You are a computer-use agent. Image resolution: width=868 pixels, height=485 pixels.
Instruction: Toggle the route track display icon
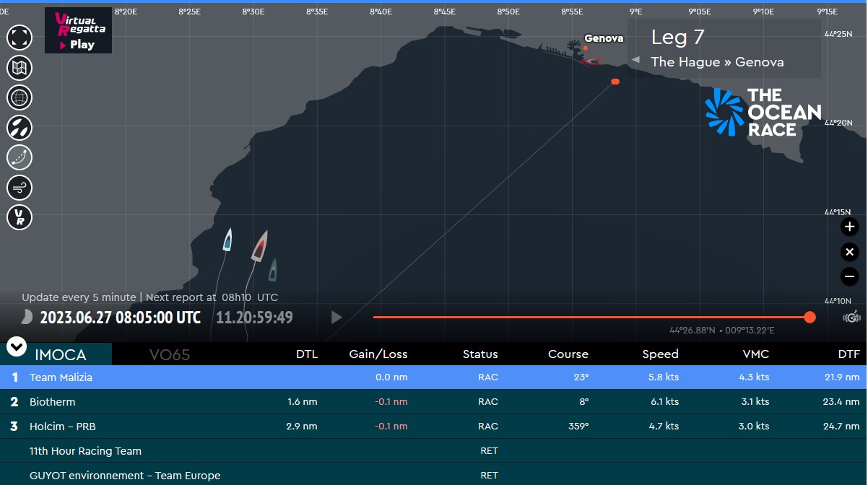[19, 157]
